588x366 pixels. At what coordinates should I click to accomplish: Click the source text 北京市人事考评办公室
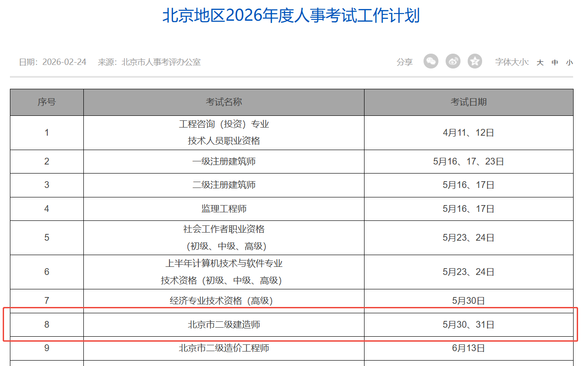click(x=161, y=62)
